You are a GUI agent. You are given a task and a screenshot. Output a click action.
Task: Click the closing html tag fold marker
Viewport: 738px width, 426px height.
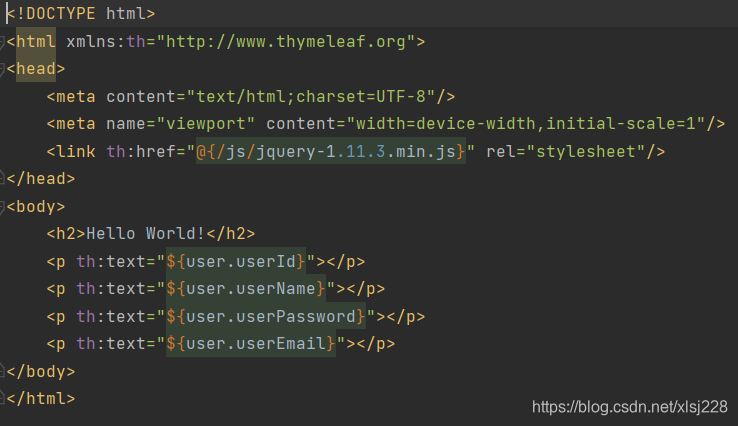pyautogui.click(x=2, y=398)
